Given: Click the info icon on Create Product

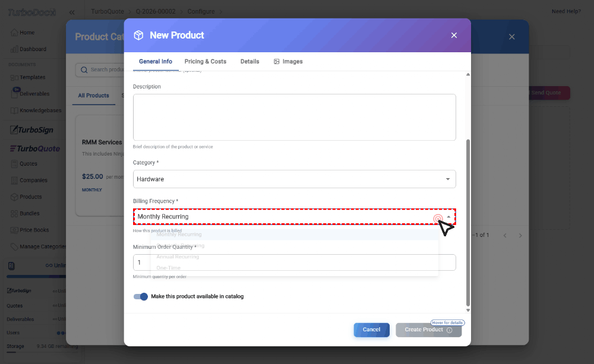Looking at the screenshot, I should (449, 330).
